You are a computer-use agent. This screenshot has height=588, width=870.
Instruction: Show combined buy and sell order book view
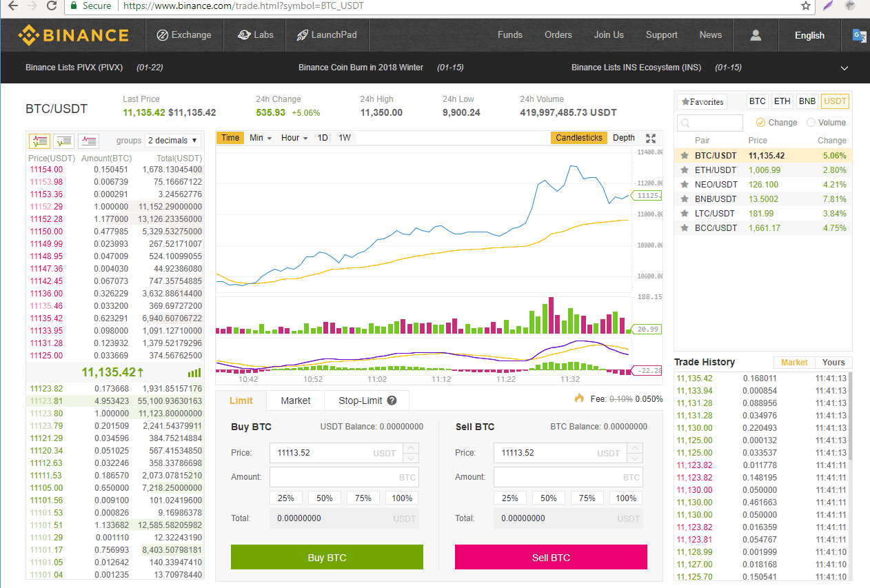[x=39, y=141]
